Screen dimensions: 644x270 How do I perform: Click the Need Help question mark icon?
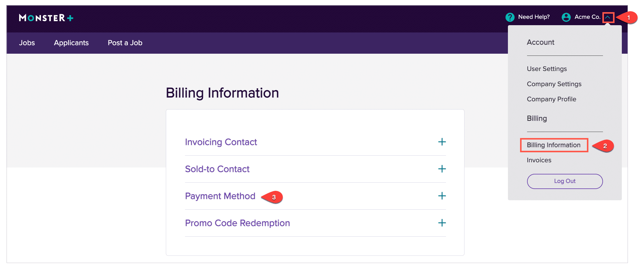[510, 17]
